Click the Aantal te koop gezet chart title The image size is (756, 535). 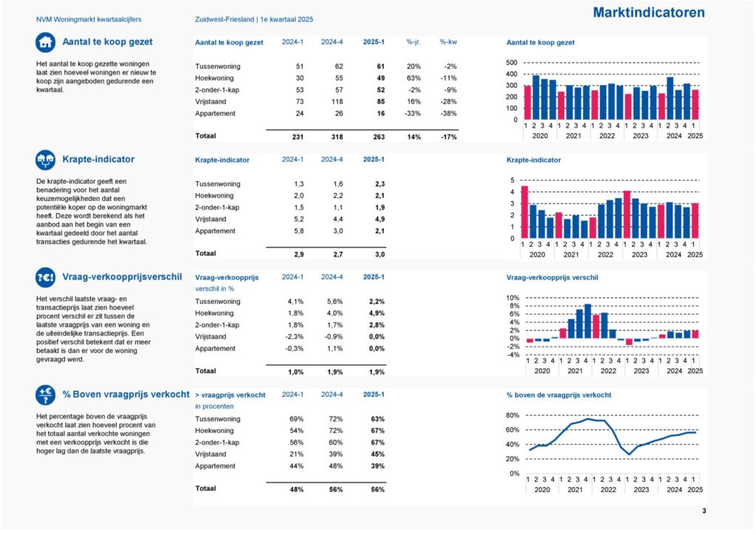point(540,42)
